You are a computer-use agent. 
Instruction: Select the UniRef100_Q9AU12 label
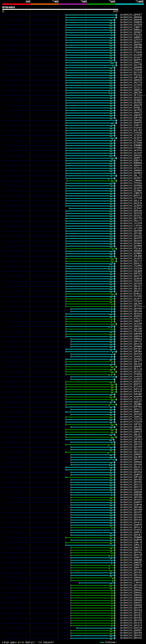[131, 63]
